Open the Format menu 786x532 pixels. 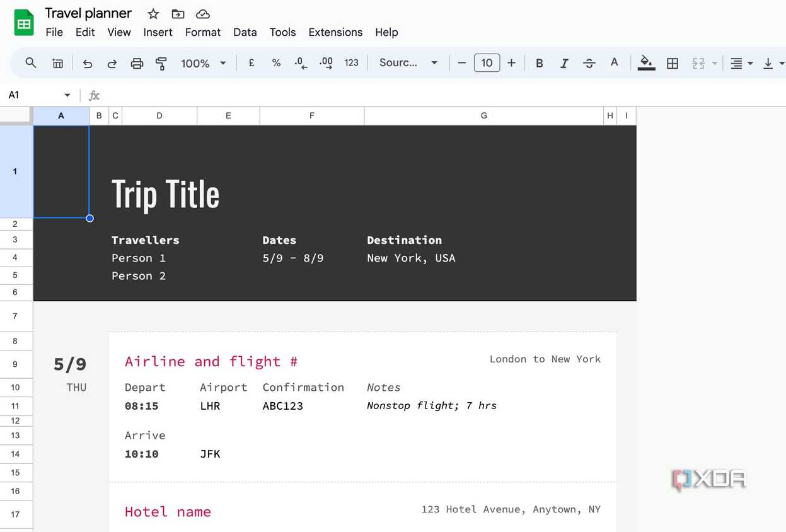(203, 32)
